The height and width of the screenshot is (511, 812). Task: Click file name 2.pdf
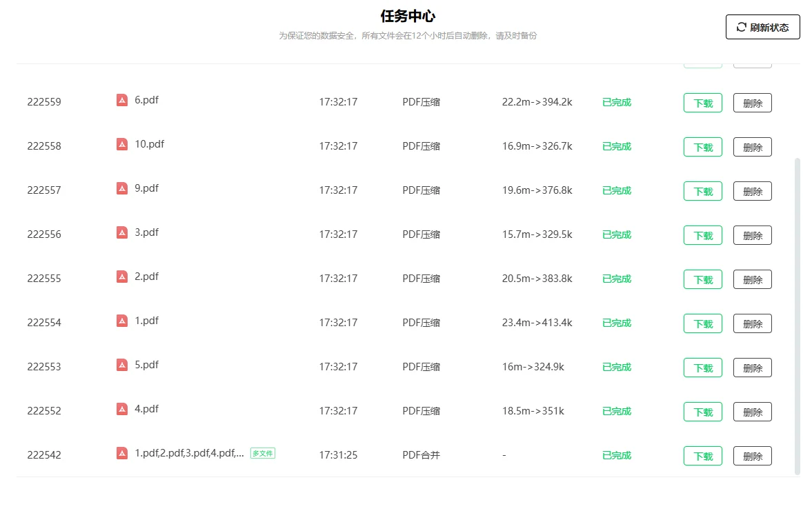point(146,277)
